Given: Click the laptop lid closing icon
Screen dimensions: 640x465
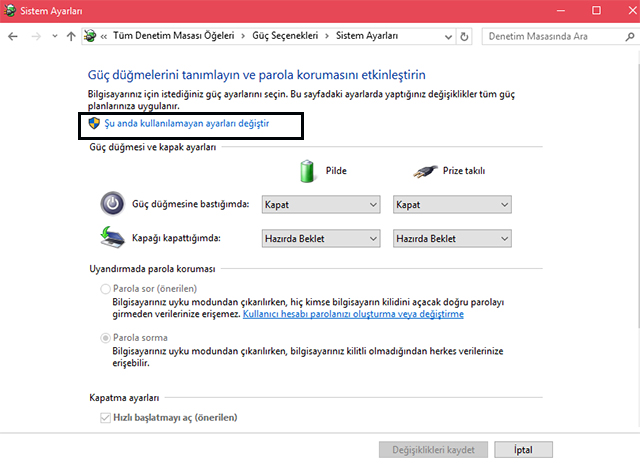Looking at the screenshot, I should (112, 237).
